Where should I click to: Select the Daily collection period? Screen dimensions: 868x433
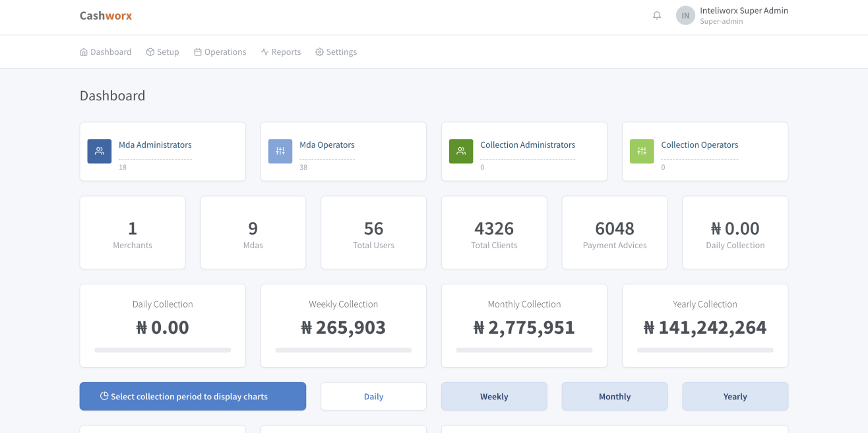click(x=373, y=396)
